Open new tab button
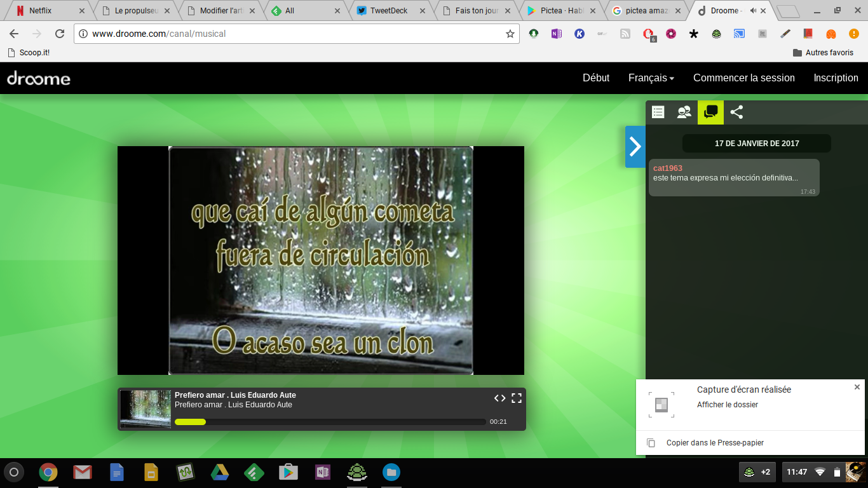 [788, 11]
